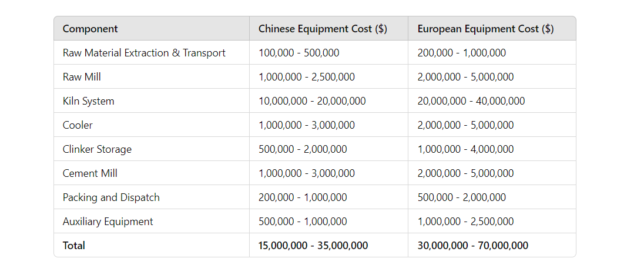Select the Packing and Dispatch cell
Viewport: 644px width, 275px height.
coord(111,197)
